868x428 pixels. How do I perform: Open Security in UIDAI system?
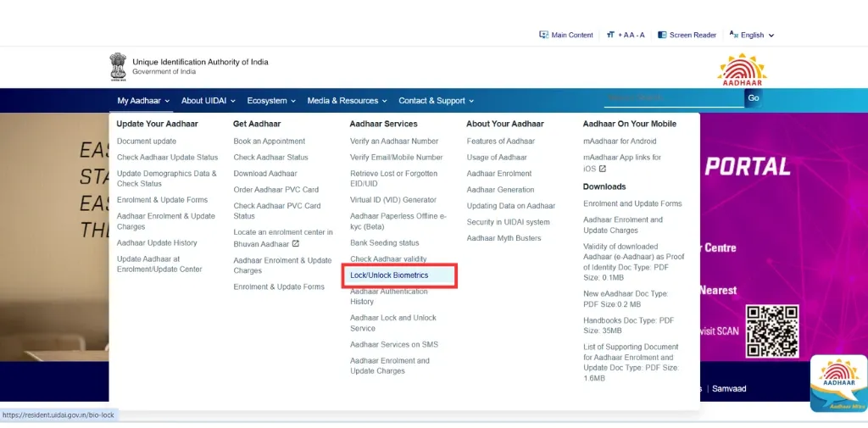click(509, 222)
